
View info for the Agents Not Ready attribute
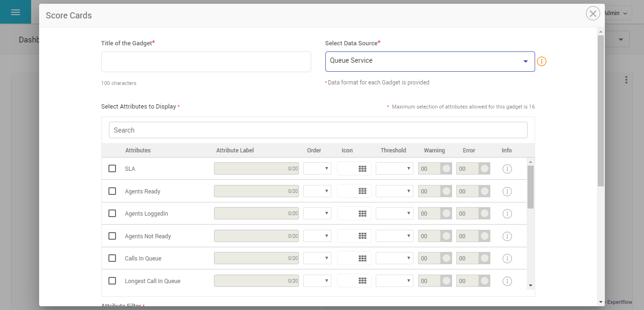pos(507,236)
